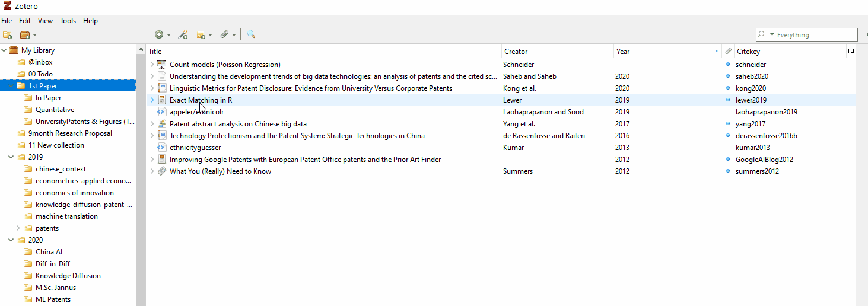Expand the Exact Matching in R item
Screen dimensions: 868x306
pos(152,100)
